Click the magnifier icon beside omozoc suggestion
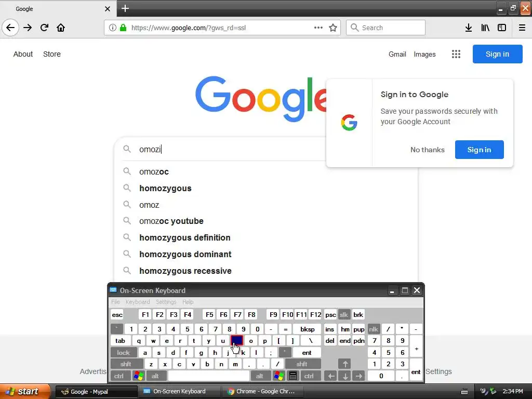Viewport: 532px width, 399px height. [127, 171]
